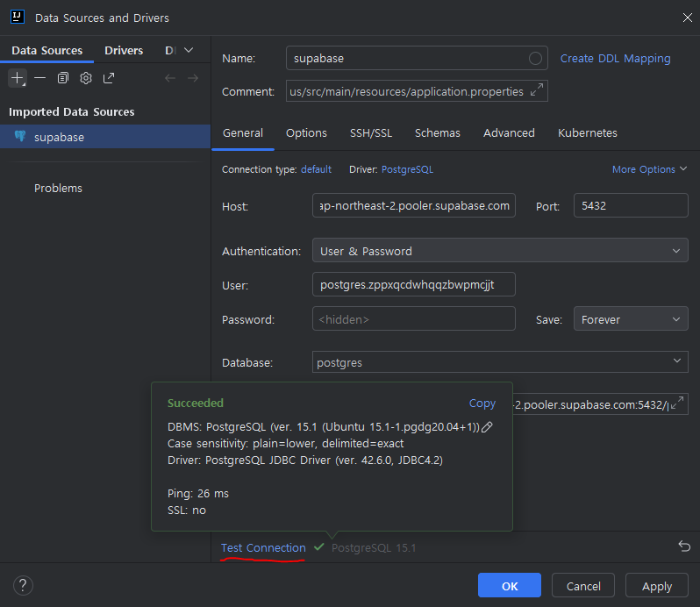This screenshot has height=607, width=700.
Task: Open the Advanced tab
Action: (509, 133)
